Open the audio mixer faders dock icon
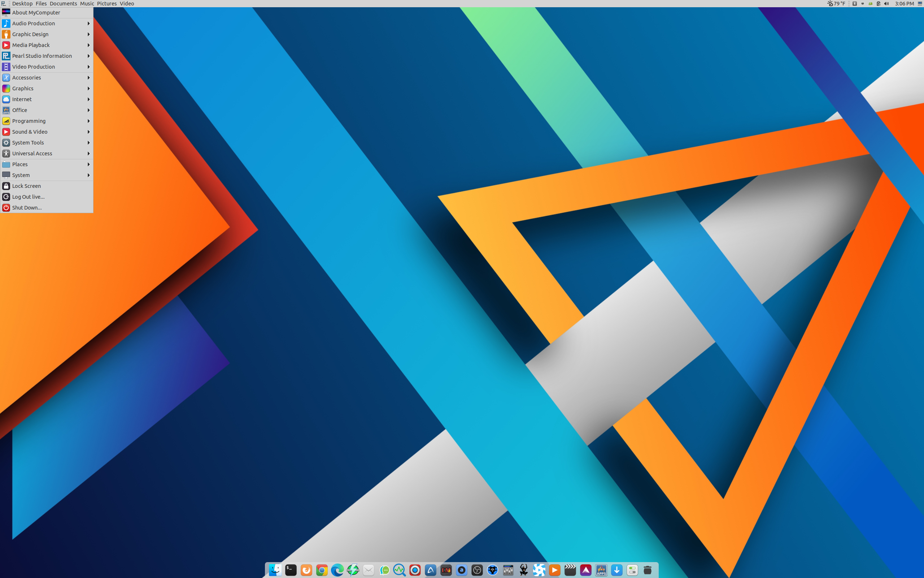 508,570
